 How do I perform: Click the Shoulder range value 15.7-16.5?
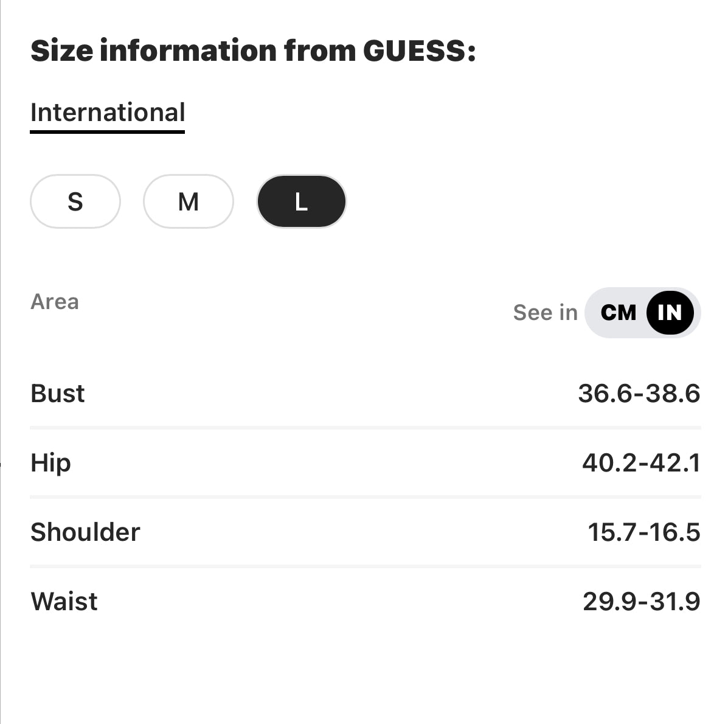click(x=645, y=531)
